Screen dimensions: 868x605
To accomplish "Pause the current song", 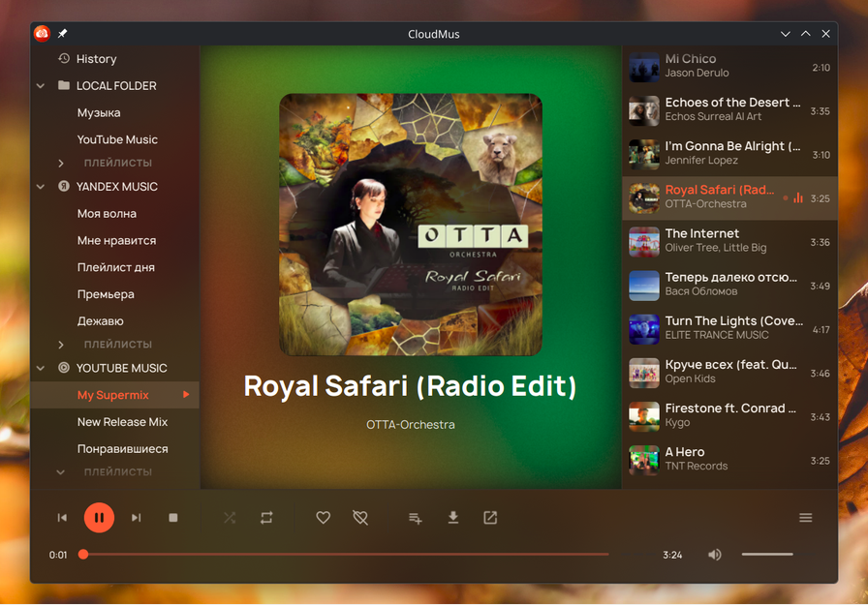I will click(x=99, y=518).
